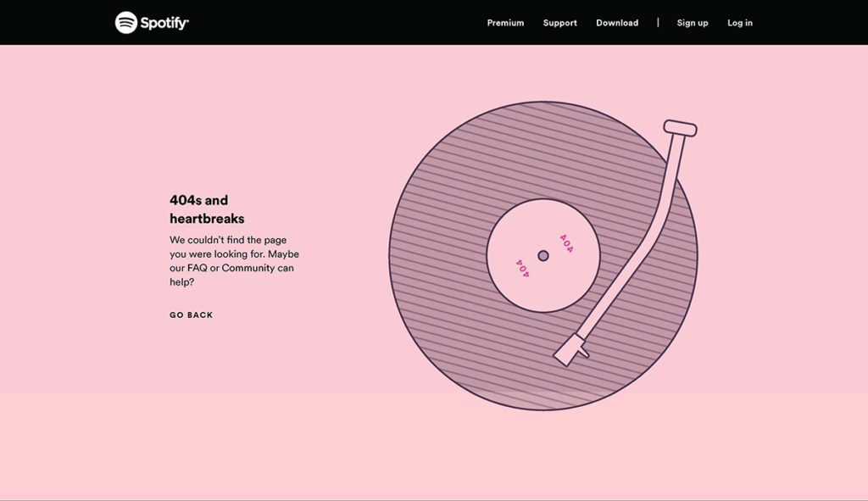
Task: Open the Premium menu item
Action: (505, 23)
